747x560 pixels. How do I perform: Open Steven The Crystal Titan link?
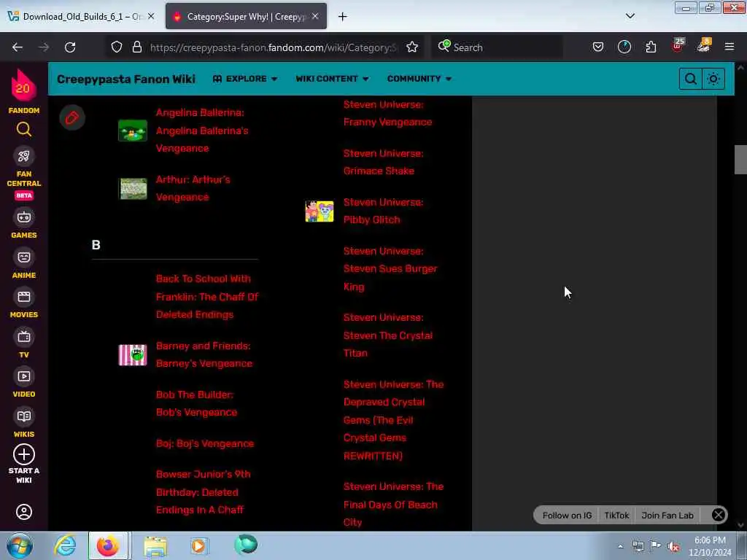(388, 335)
